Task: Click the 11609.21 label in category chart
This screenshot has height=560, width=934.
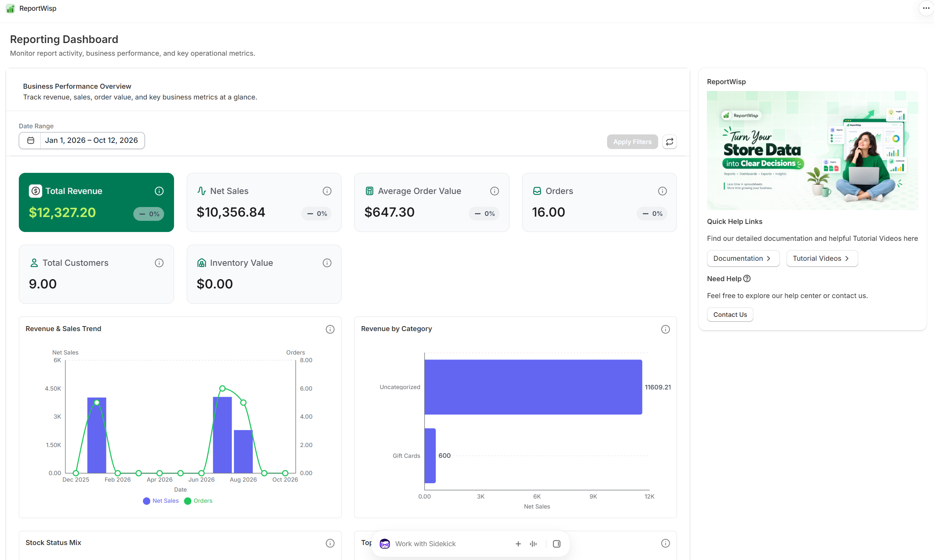Action: point(658,387)
